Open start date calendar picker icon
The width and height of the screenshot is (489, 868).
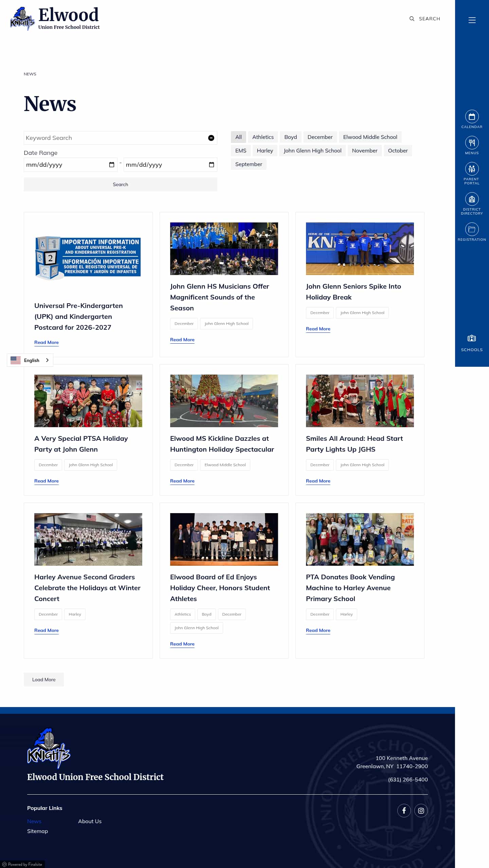point(111,165)
